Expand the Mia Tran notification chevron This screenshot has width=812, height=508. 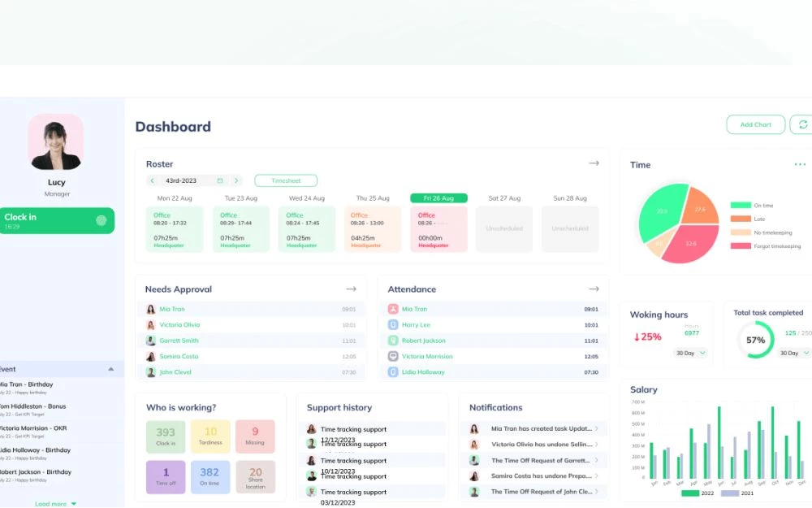597,428
